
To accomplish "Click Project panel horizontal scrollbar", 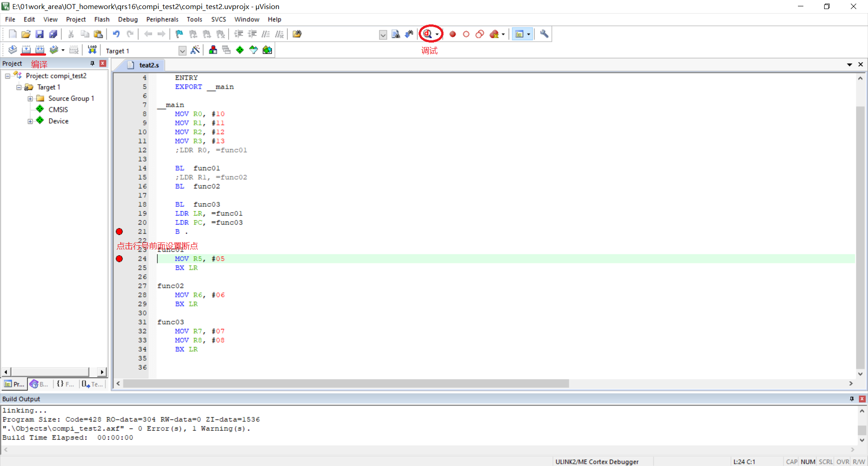I will 50,372.
